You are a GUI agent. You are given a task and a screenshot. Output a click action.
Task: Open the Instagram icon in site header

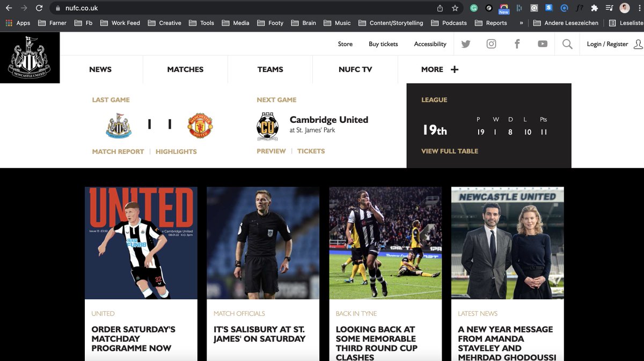491,44
